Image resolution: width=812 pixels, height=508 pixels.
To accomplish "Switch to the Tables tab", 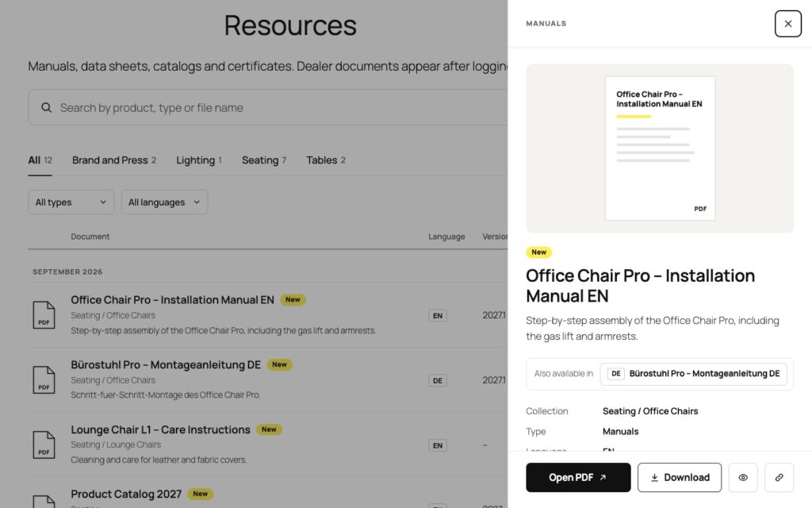I will [326, 160].
